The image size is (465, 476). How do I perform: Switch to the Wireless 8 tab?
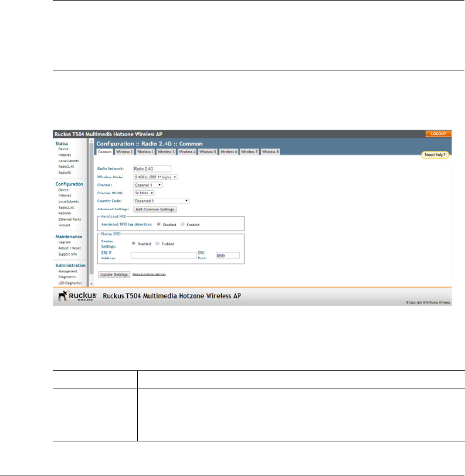(270, 152)
